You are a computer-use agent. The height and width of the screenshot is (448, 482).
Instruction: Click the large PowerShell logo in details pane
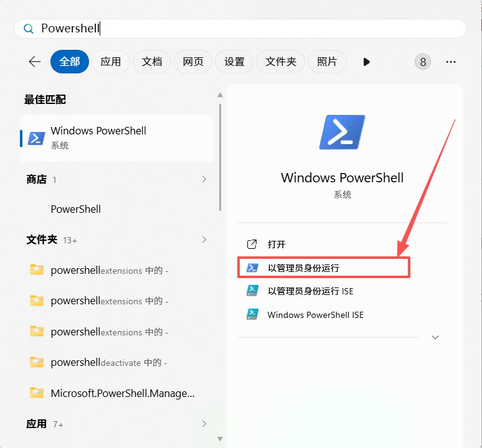[342, 133]
